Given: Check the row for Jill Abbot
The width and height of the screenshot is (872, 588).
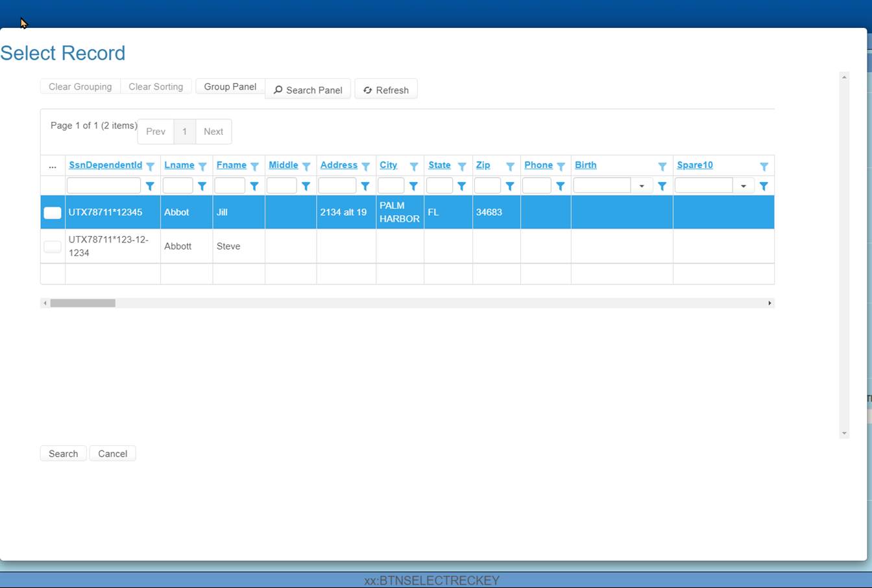Looking at the screenshot, I should (52, 212).
